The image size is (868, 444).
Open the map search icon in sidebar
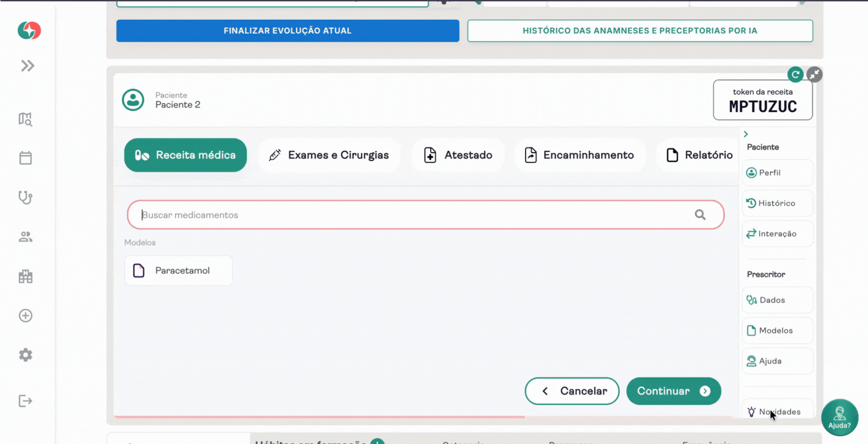coord(26,119)
